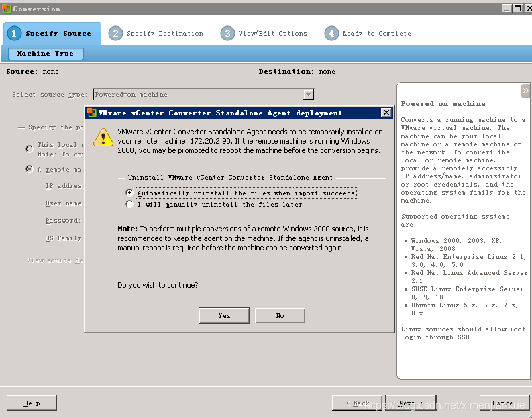The width and height of the screenshot is (532, 418).
Task: Click the 'Select source type:' label
Action: tap(50, 95)
